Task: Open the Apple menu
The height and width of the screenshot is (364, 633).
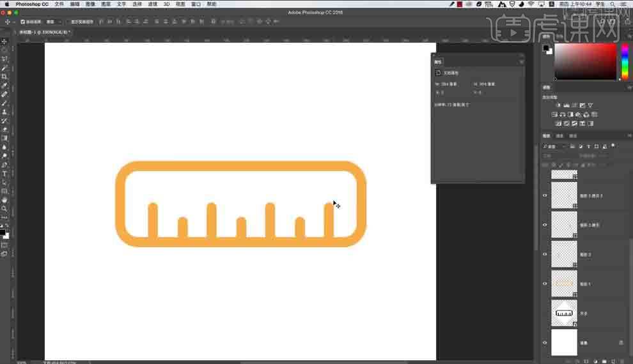Action: coord(7,4)
